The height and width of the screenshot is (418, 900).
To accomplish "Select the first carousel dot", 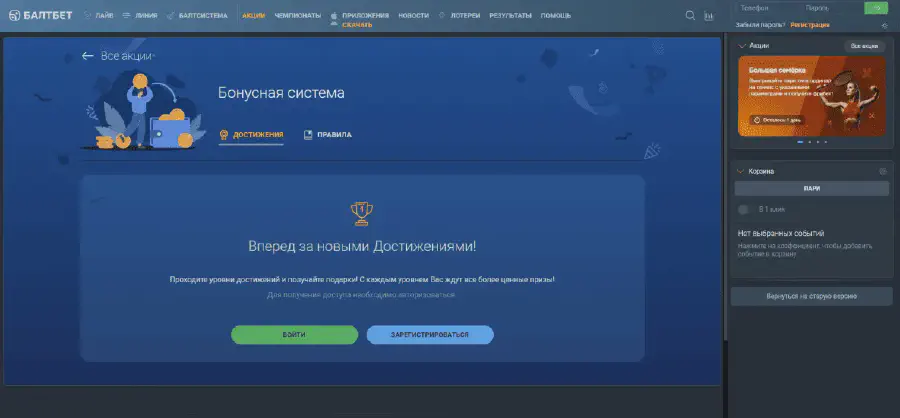I will tap(800, 141).
